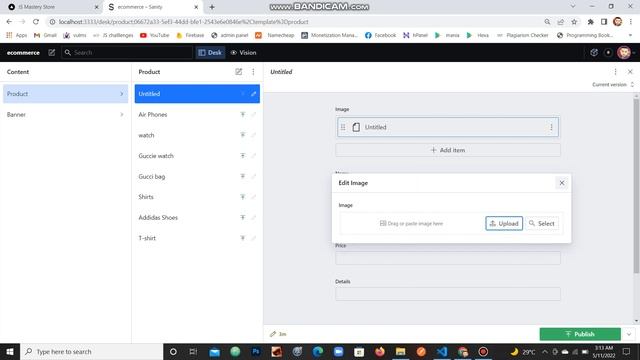Click published status icon on Gucci bag row
The image size is (640, 360).
pos(242,176)
